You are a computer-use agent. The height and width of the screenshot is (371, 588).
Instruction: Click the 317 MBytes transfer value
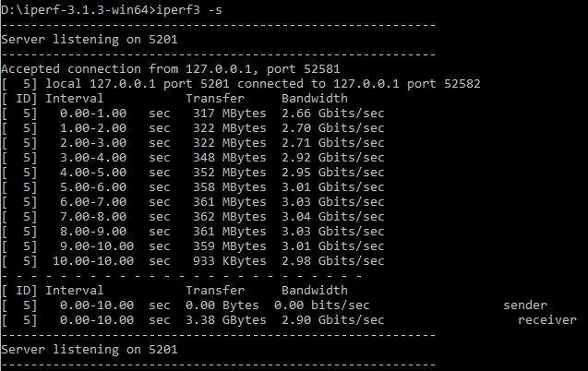point(230,114)
